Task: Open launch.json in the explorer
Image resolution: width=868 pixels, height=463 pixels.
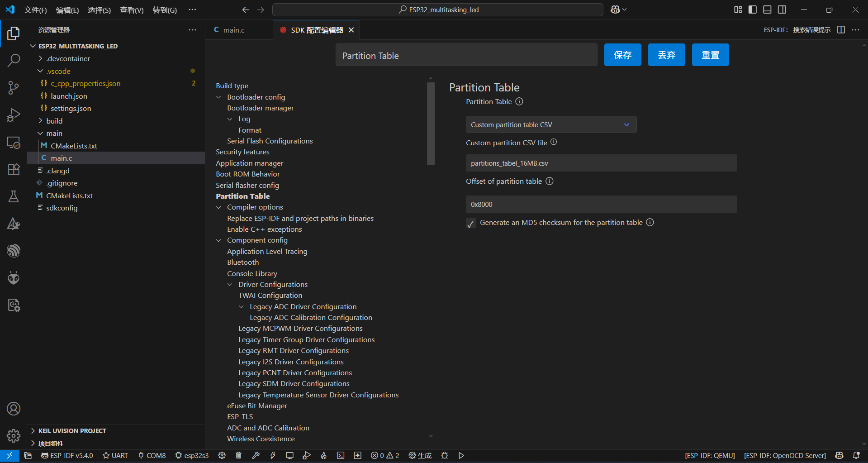Action: pyautogui.click(x=69, y=96)
